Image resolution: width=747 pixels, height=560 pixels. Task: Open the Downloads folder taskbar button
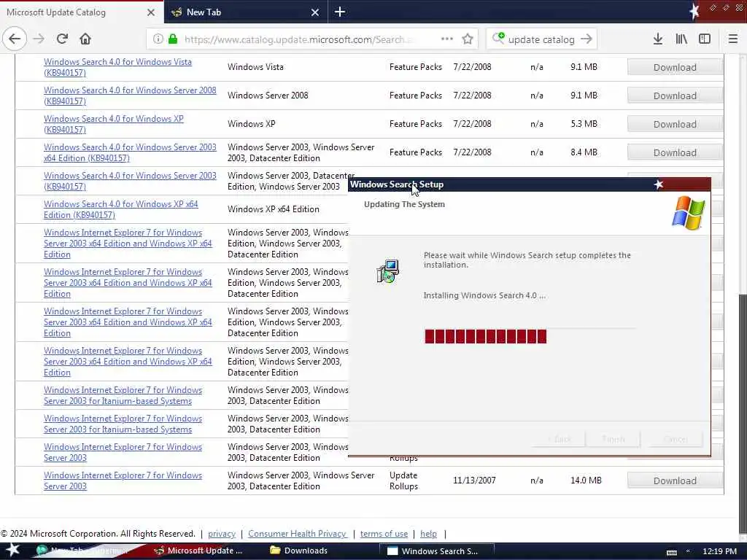coord(299,551)
